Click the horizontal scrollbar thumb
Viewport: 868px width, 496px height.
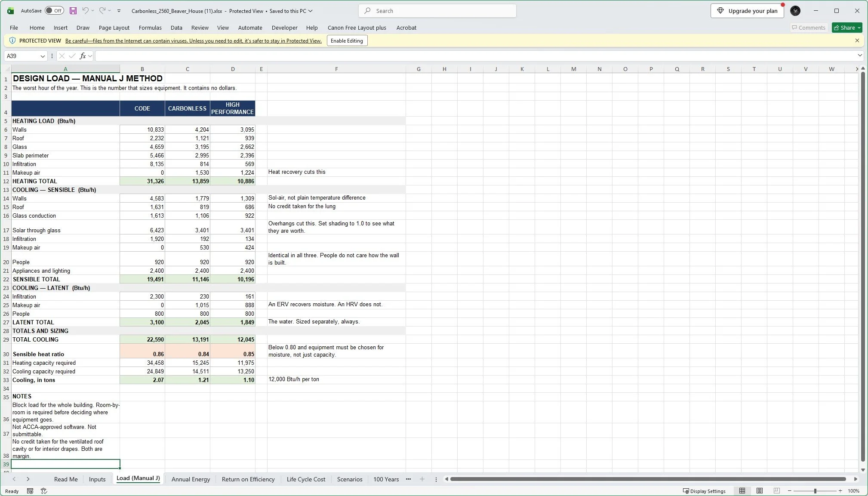pyautogui.click(x=648, y=479)
